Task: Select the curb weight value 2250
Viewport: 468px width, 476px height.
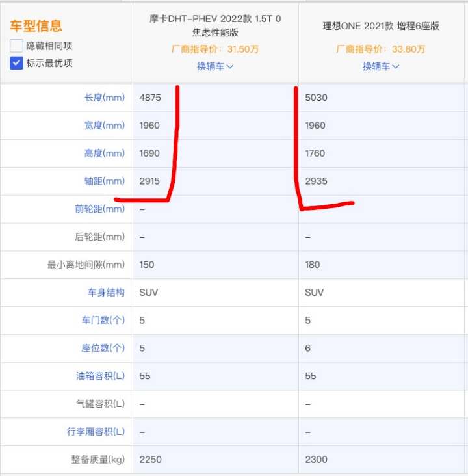Action: pos(151,460)
